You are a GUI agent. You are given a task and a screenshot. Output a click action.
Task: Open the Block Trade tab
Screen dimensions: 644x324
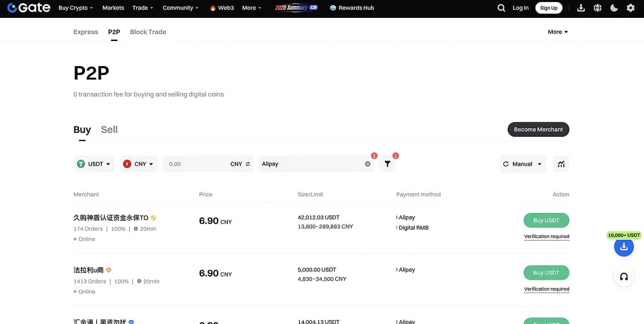(148, 32)
